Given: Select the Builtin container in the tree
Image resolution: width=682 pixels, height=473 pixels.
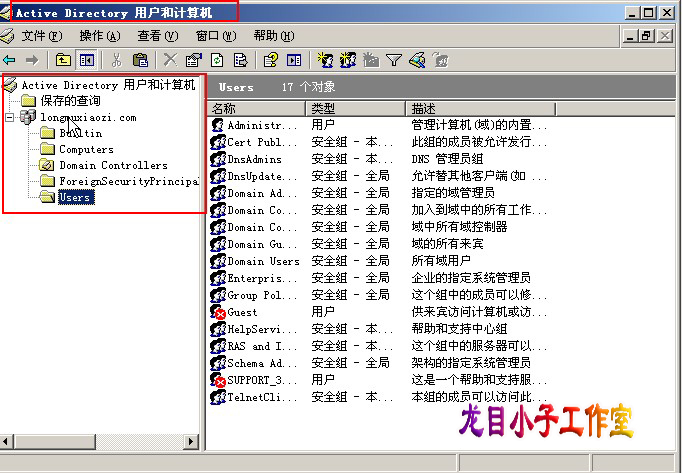Looking at the screenshot, I should tap(81, 133).
